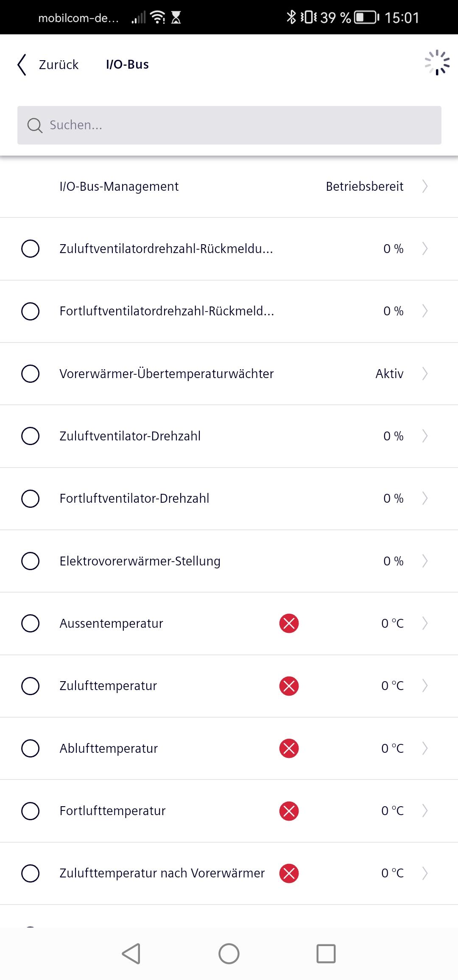This screenshot has height=980, width=458.
Task: Click error icon for Zulufttemperatur nach Vorerwärmer
Action: [x=289, y=873]
